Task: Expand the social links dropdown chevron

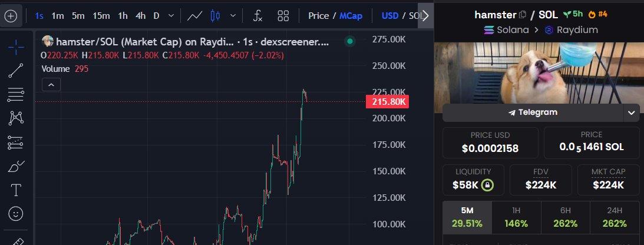Action: coord(632,113)
